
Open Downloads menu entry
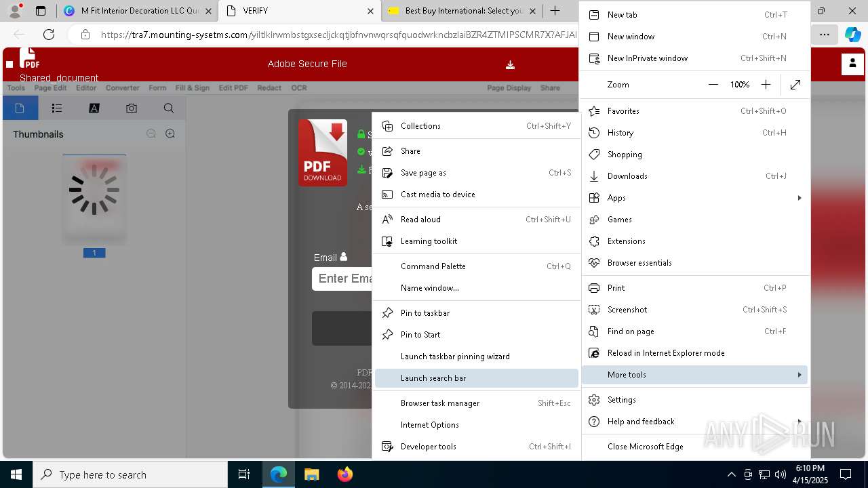(x=696, y=176)
